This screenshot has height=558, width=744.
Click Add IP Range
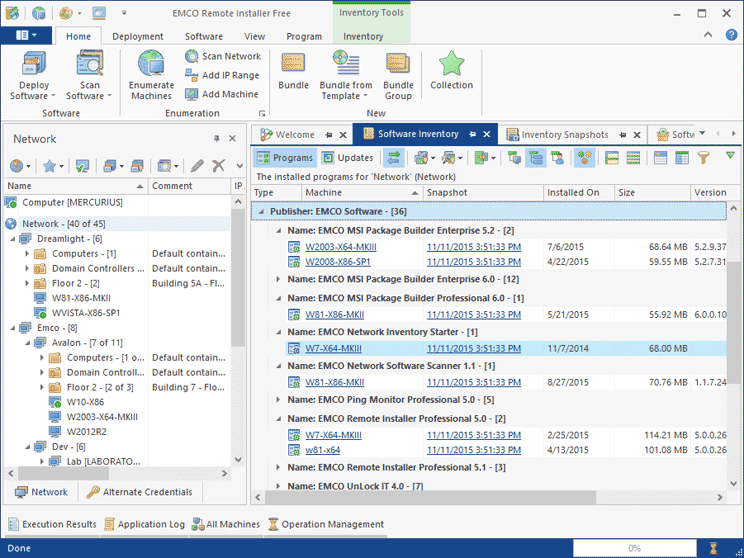coord(222,75)
